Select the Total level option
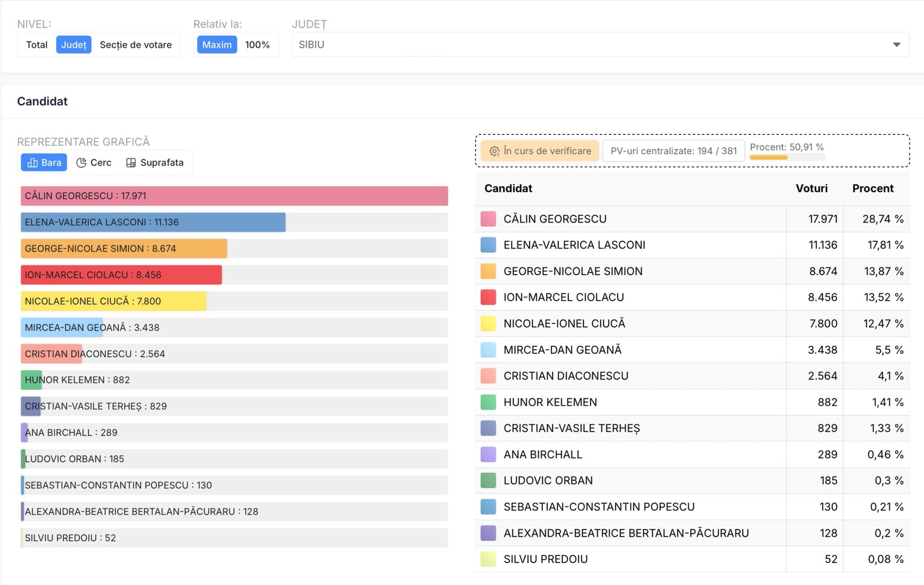The height and width of the screenshot is (585, 924). tap(37, 45)
